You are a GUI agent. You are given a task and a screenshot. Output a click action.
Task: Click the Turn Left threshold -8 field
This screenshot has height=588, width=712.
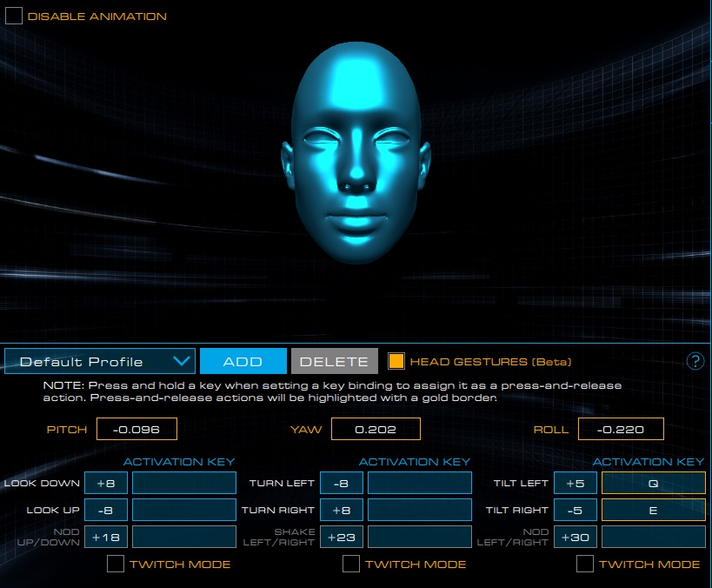coord(342,483)
